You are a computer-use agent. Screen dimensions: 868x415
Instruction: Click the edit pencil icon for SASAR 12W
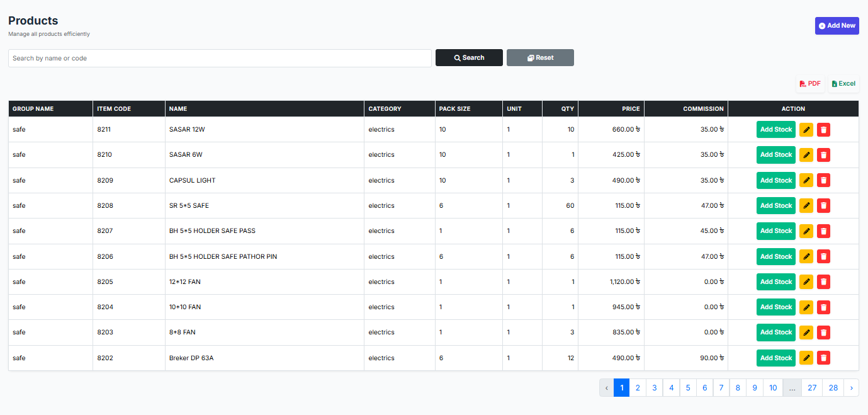806,130
